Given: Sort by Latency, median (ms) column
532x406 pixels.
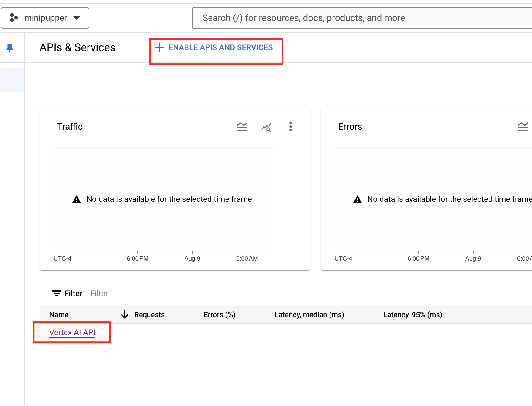Looking at the screenshot, I should (x=309, y=314).
